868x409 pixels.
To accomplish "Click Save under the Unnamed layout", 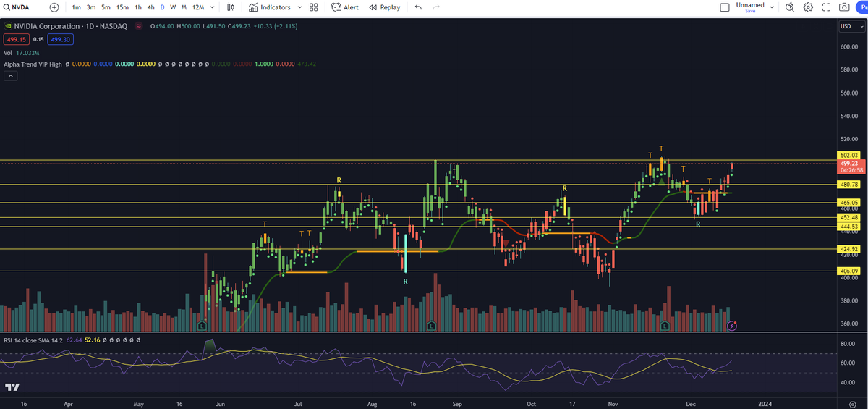I will coord(750,12).
